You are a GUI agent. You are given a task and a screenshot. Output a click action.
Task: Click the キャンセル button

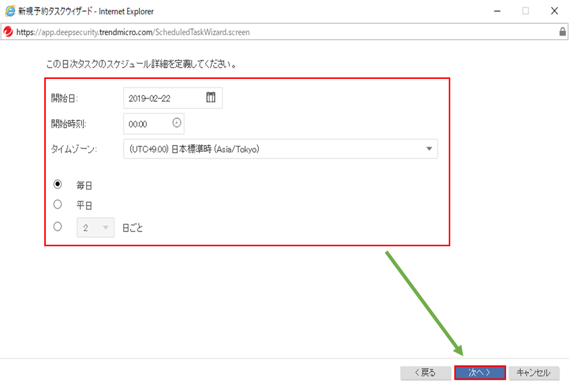click(534, 372)
